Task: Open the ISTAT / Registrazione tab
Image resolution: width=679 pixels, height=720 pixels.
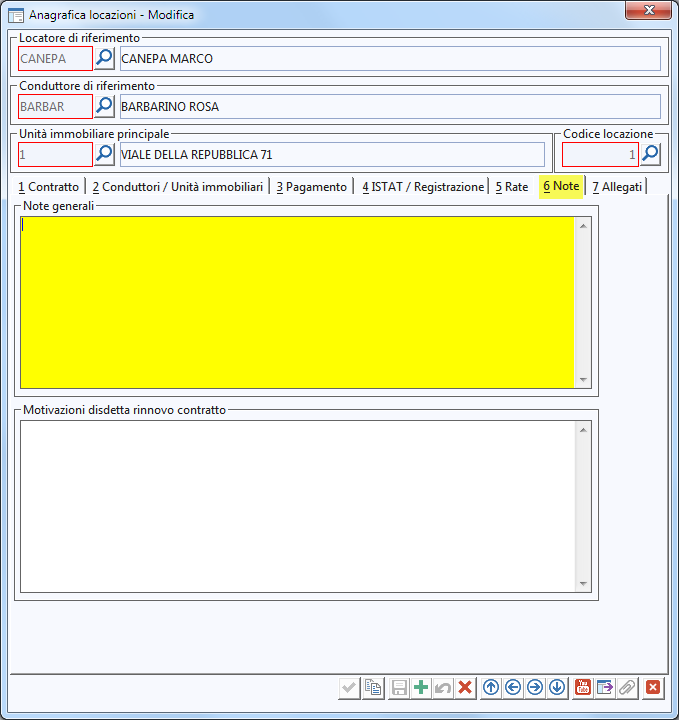Action: 422,187
